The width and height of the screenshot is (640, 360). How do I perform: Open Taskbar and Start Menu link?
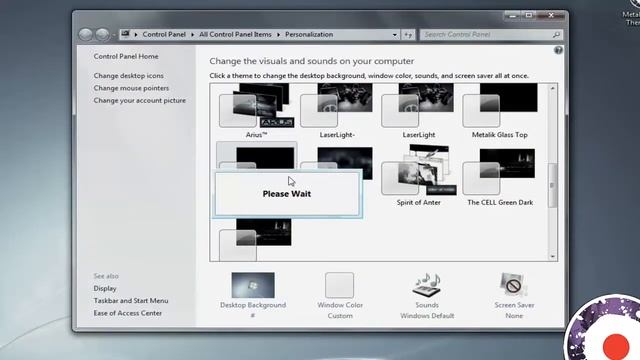click(131, 300)
